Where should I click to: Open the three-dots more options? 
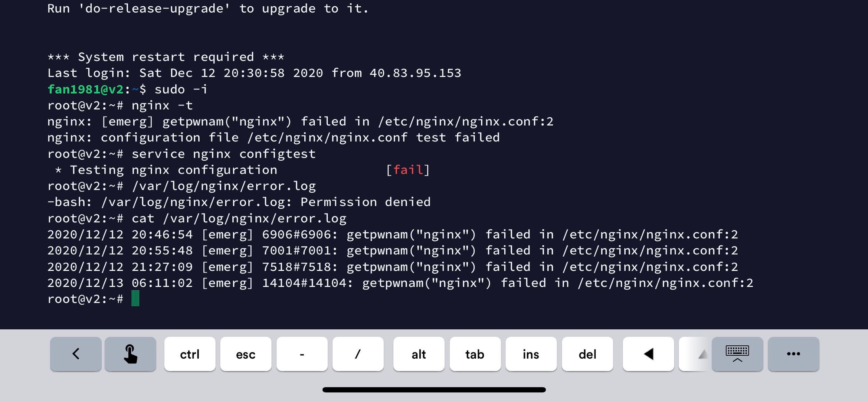[793, 354]
